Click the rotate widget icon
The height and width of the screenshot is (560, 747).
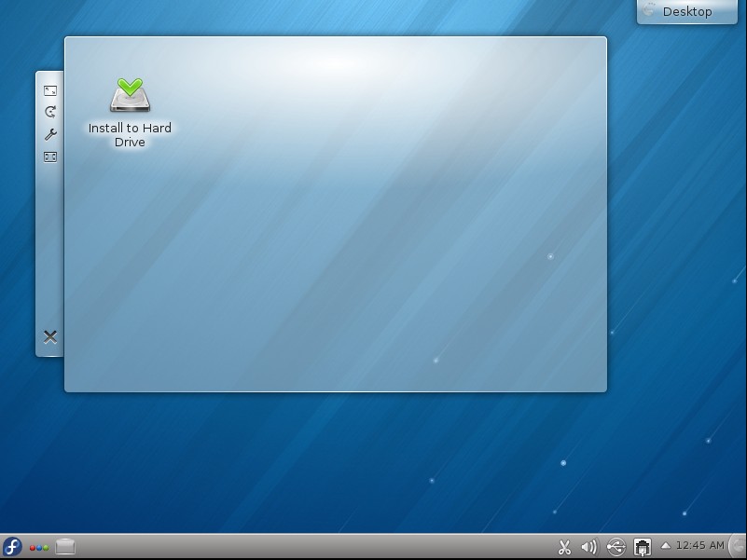pyautogui.click(x=50, y=112)
